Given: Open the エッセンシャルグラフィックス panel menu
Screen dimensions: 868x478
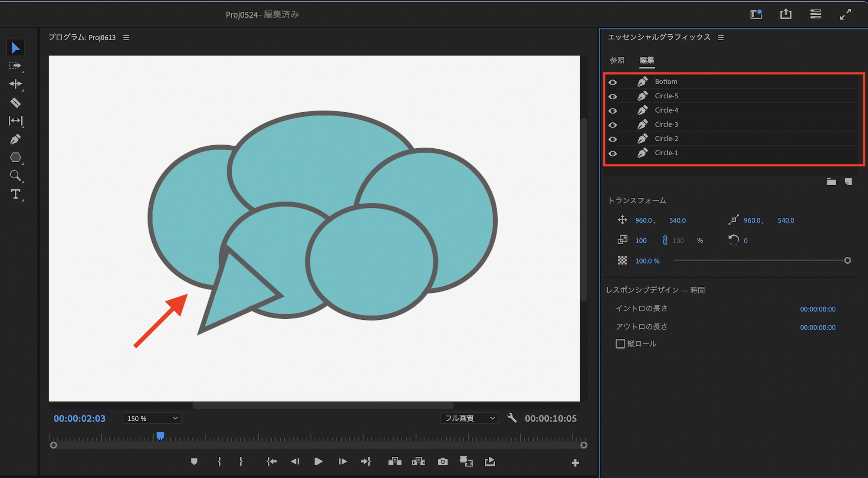Looking at the screenshot, I should pos(721,38).
